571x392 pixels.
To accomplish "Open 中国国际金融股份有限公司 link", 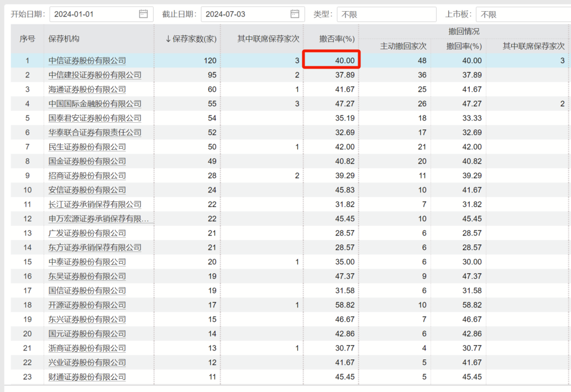I will pos(95,104).
